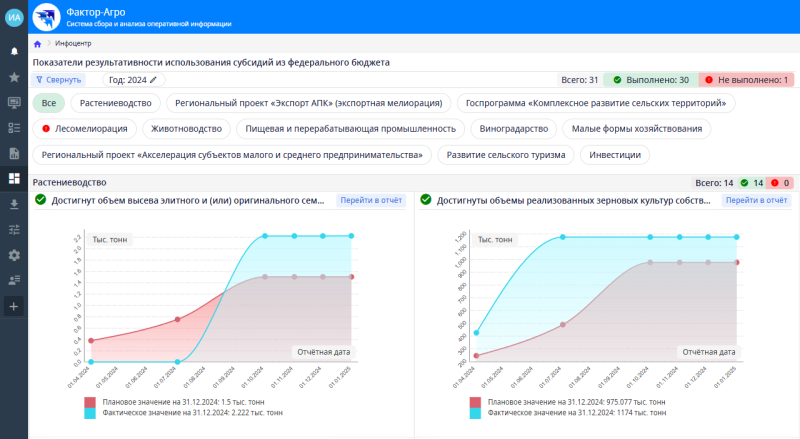Open the monitor presentation icon in sidebar

point(14,103)
